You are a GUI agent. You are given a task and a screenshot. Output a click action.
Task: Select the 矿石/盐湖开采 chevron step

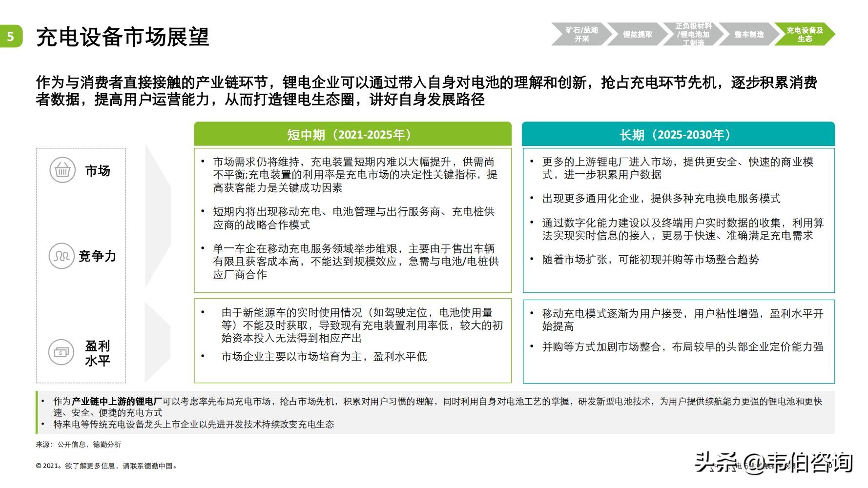(x=581, y=34)
